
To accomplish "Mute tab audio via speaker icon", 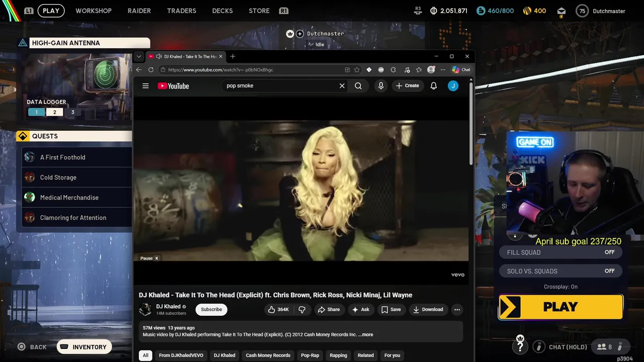I will click(x=159, y=56).
